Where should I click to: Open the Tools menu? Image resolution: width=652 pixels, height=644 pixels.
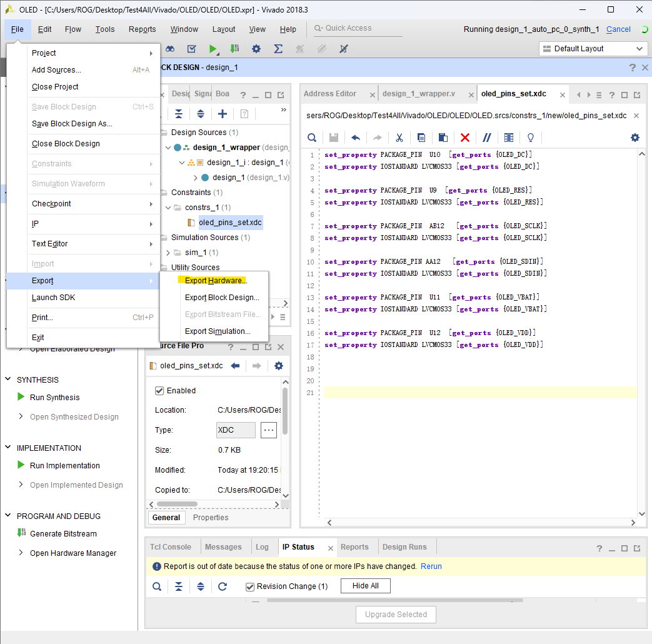pyautogui.click(x=105, y=29)
